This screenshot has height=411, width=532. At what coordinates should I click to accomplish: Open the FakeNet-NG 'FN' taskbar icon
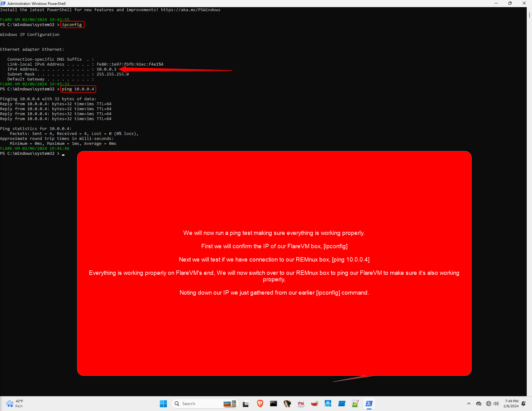301,404
